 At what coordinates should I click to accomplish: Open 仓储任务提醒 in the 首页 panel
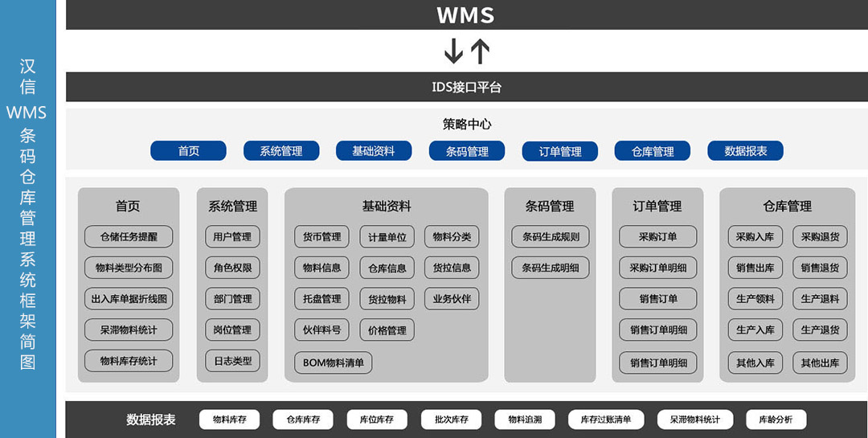(x=129, y=236)
